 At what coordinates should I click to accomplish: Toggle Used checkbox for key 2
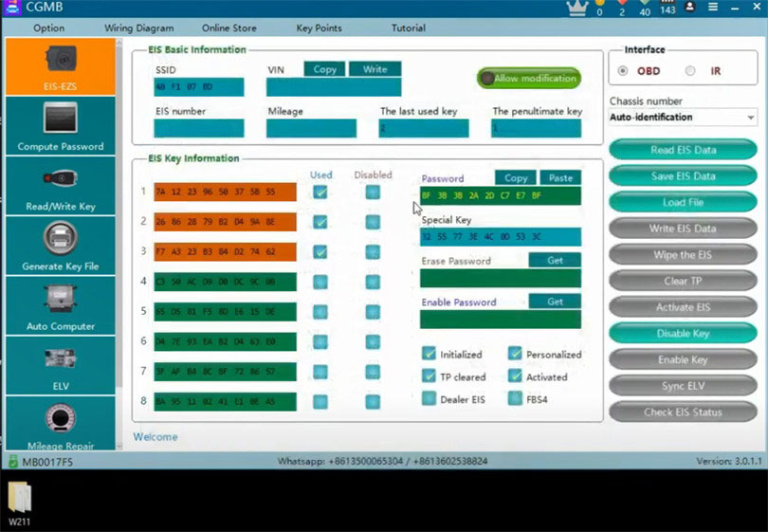320,222
